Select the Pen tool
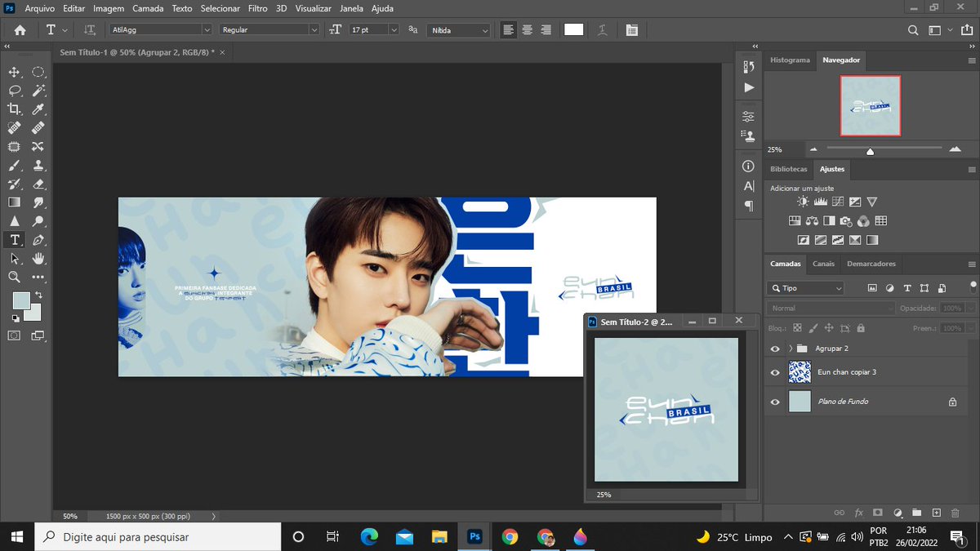980x551 pixels. coord(38,240)
